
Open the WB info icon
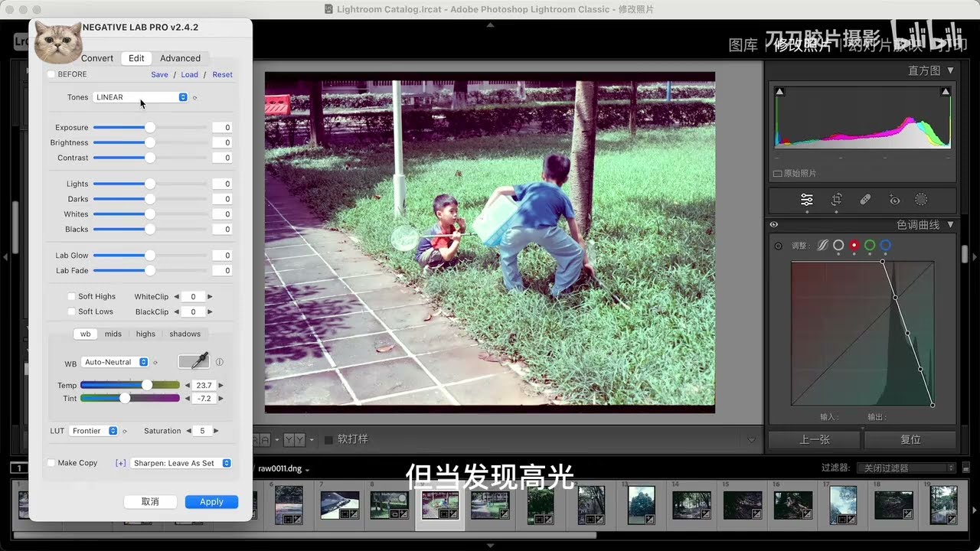click(220, 362)
